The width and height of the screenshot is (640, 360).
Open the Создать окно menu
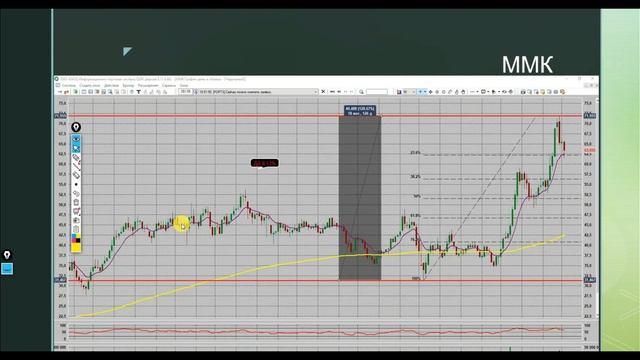pyautogui.click(x=90, y=86)
